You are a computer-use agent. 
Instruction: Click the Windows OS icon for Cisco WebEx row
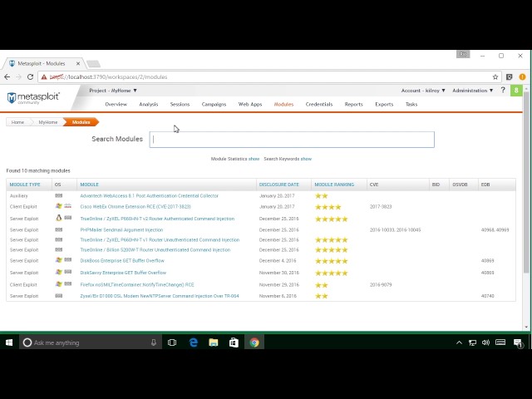coord(59,206)
